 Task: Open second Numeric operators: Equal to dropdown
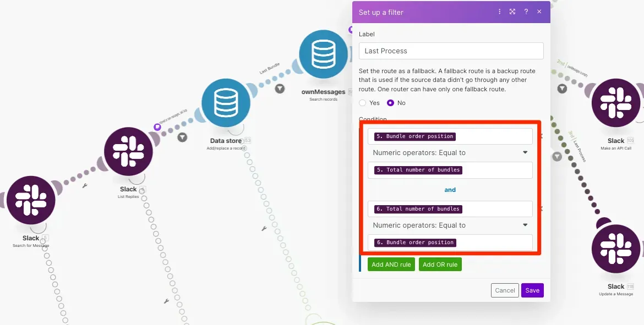[x=450, y=225]
